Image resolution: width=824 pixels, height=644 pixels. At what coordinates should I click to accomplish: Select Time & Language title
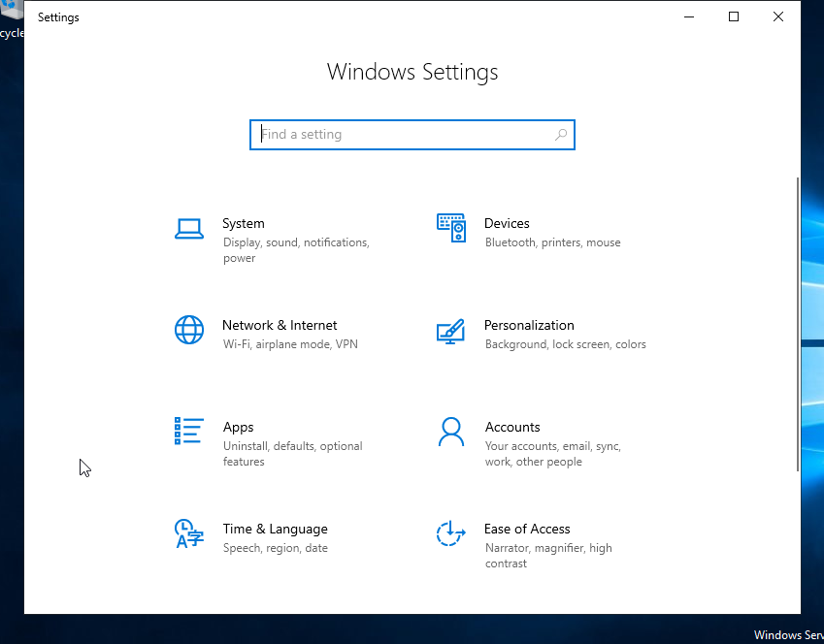click(276, 529)
